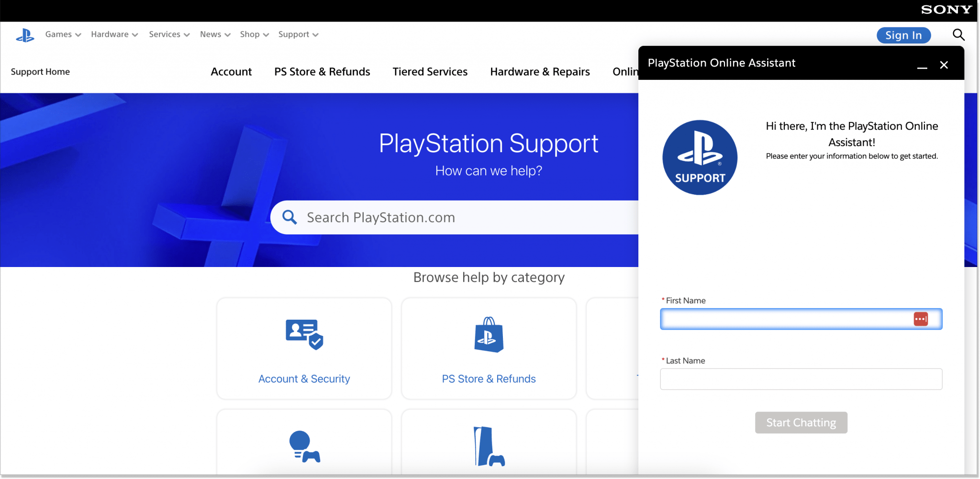Viewport: 980px width, 479px height.
Task: Click the Sign In button
Action: [x=903, y=35]
